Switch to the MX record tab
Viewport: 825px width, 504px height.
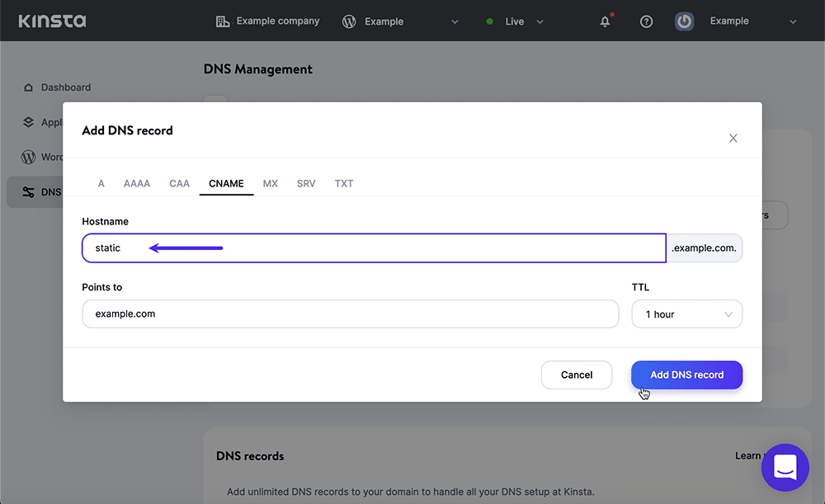[x=270, y=183]
